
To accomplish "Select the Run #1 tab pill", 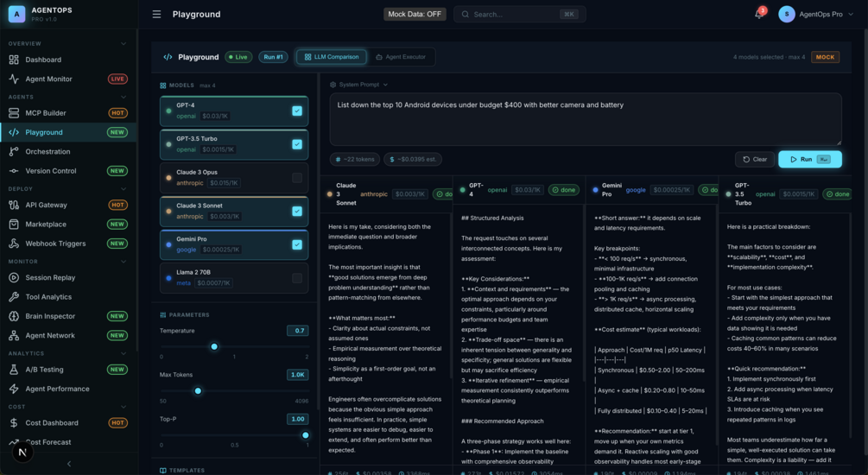I will (x=273, y=57).
